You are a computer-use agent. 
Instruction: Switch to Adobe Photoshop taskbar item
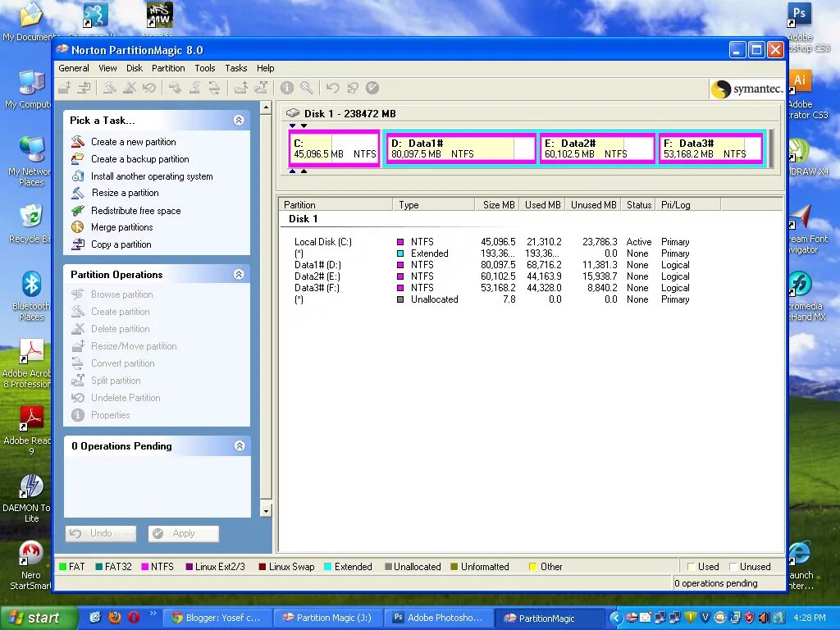[x=438, y=618]
